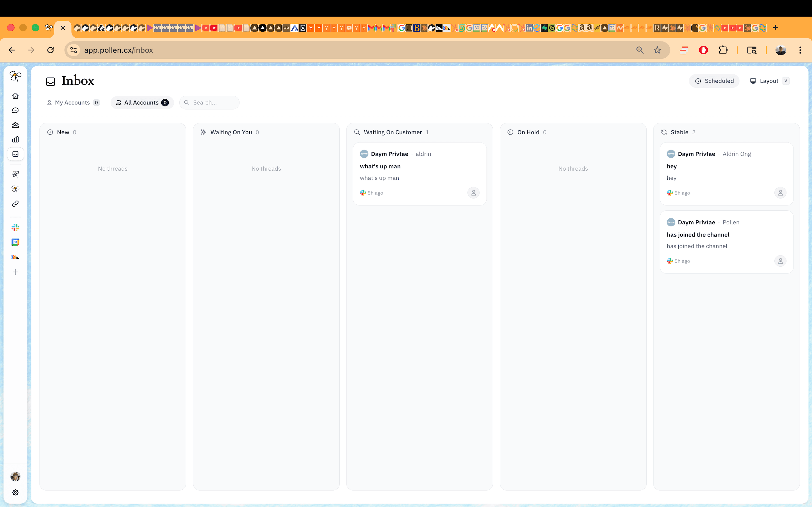Click the user avatar in sidebar bottom
Viewport: 812px width, 507px height.
coord(15,476)
